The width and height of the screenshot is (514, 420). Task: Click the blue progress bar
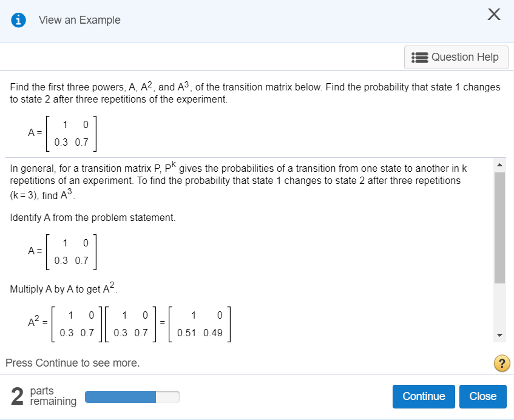[120, 396]
